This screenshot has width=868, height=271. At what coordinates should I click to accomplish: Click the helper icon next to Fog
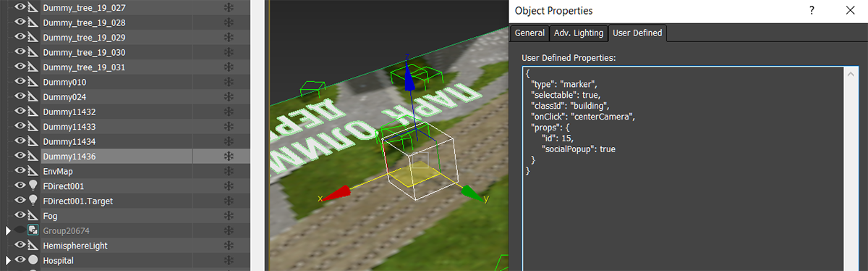(x=33, y=215)
